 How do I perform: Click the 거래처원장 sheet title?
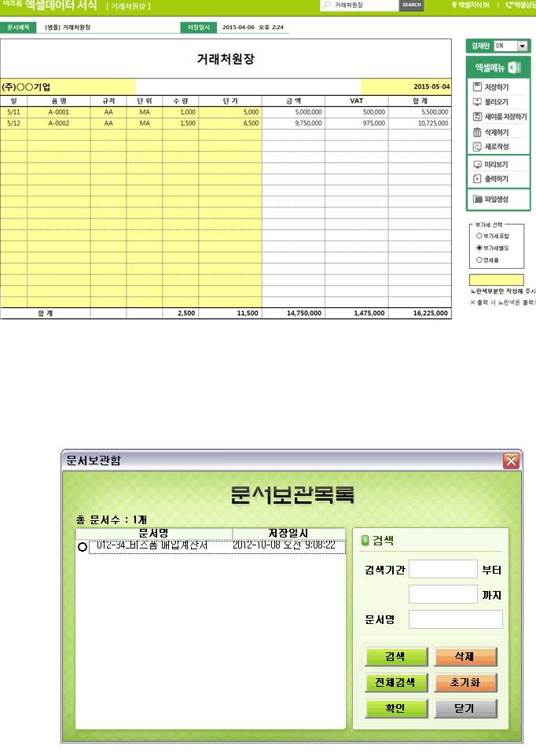click(x=226, y=59)
